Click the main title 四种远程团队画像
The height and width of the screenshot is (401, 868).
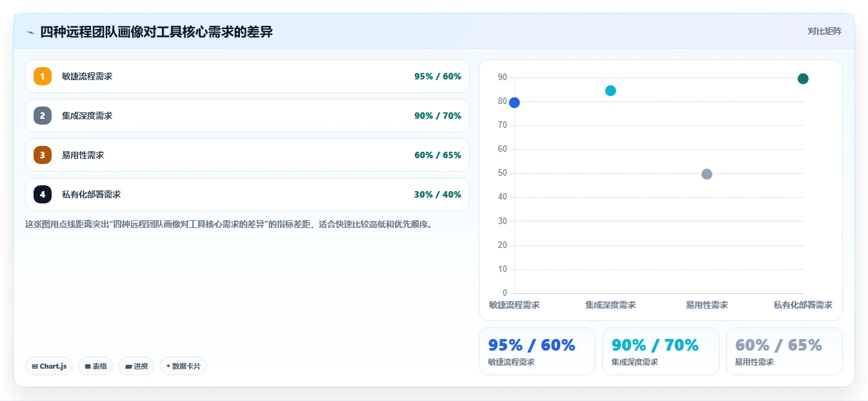coord(156,32)
